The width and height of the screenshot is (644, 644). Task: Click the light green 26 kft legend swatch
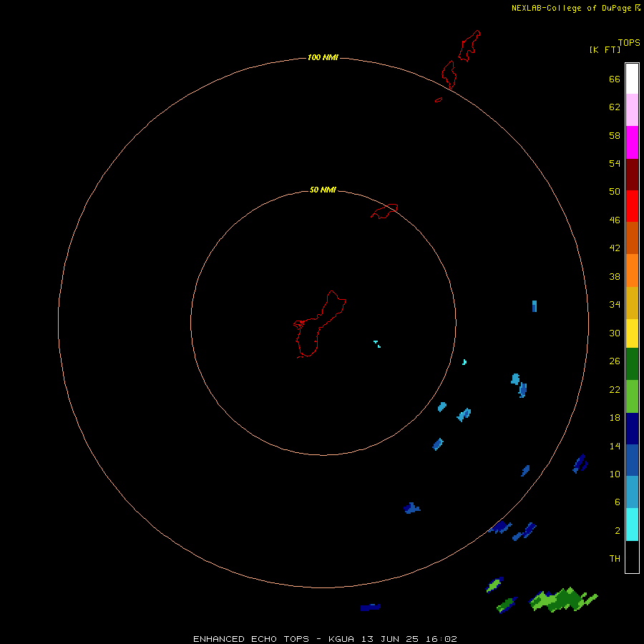(x=632, y=396)
